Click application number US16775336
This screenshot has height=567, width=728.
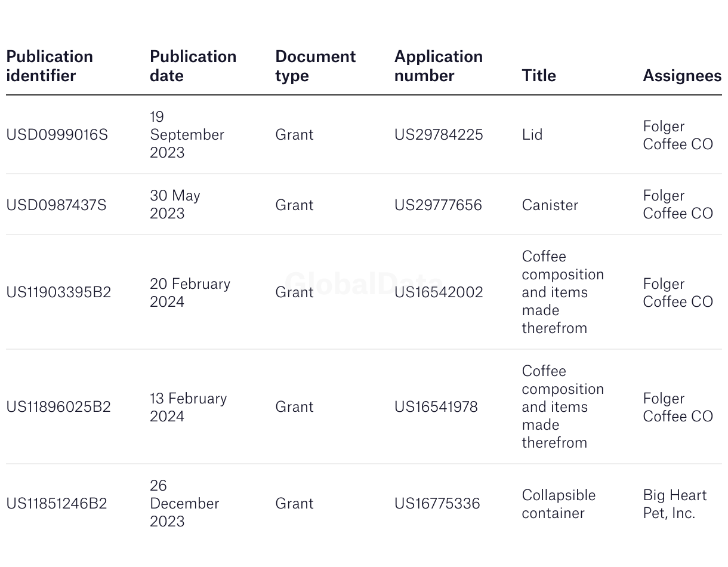[x=437, y=504]
